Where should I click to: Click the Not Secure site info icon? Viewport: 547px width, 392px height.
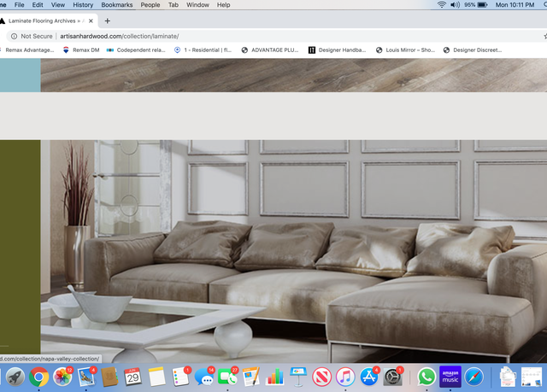pyautogui.click(x=14, y=36)
